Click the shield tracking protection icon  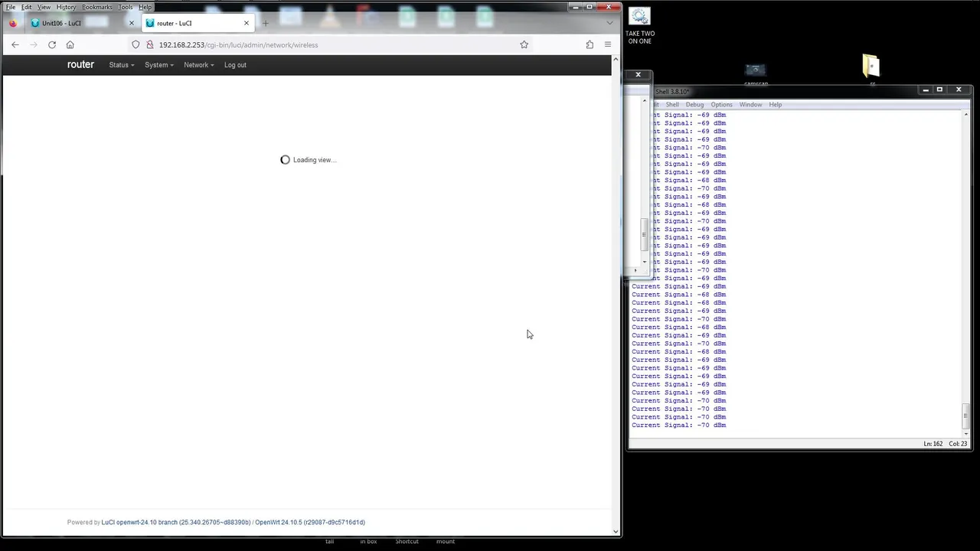136,44
